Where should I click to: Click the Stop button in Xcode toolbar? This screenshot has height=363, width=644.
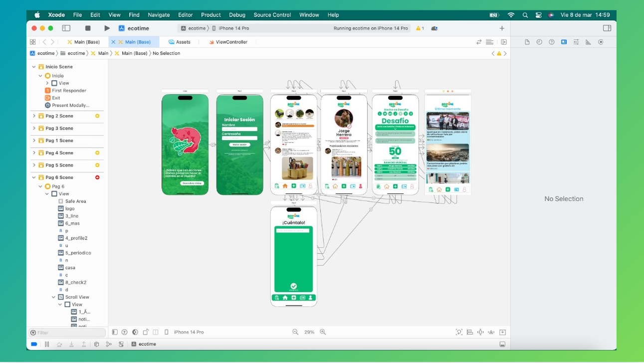(88, 28)
